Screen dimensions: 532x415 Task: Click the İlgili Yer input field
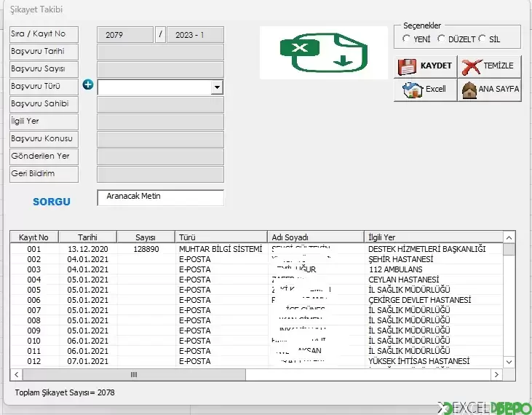[161, 122]
